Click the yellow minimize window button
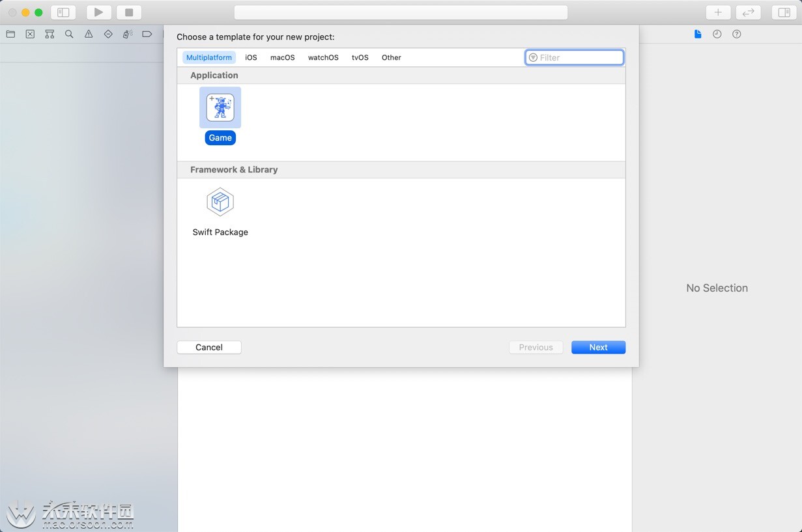 coord(25,12)
